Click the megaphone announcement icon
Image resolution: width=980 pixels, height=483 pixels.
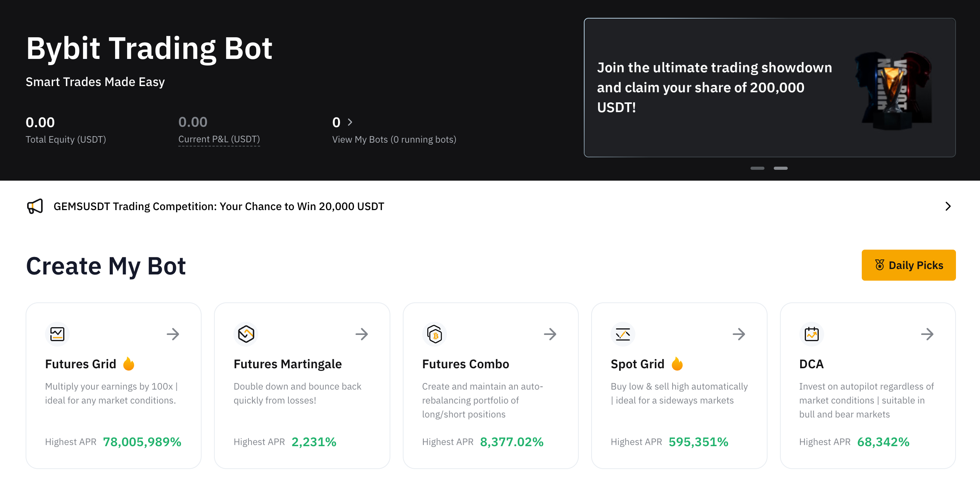pos(35,206)
